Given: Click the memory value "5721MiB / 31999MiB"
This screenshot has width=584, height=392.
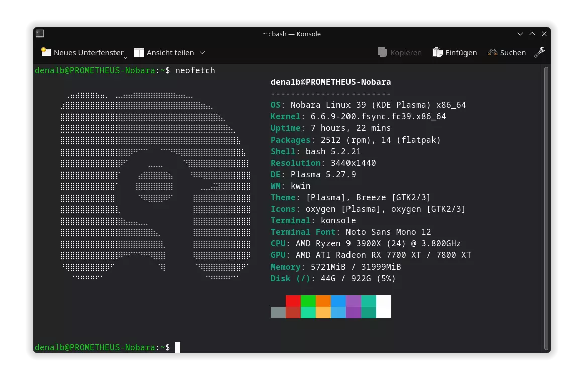Looking at the screenshot, I should (x=356, y=267).
